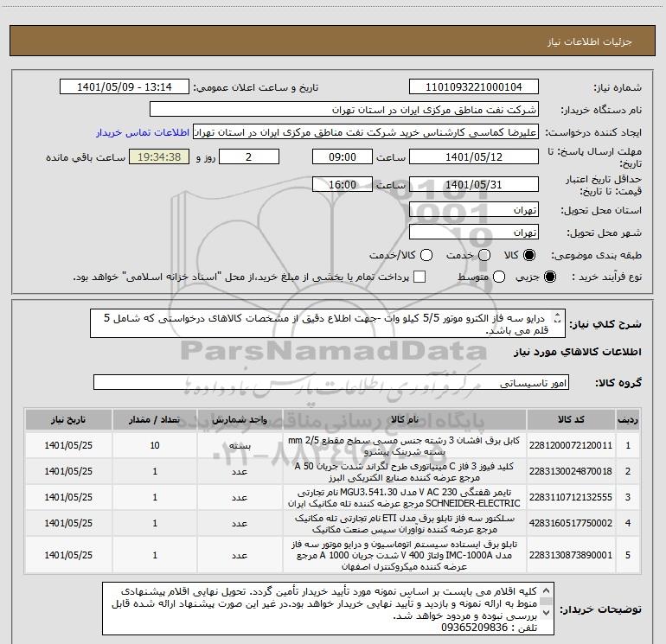The width and height of the screenshot is (666, 644).
Task: Click the phone number 09365209836
Action: [x=475, y=628]
